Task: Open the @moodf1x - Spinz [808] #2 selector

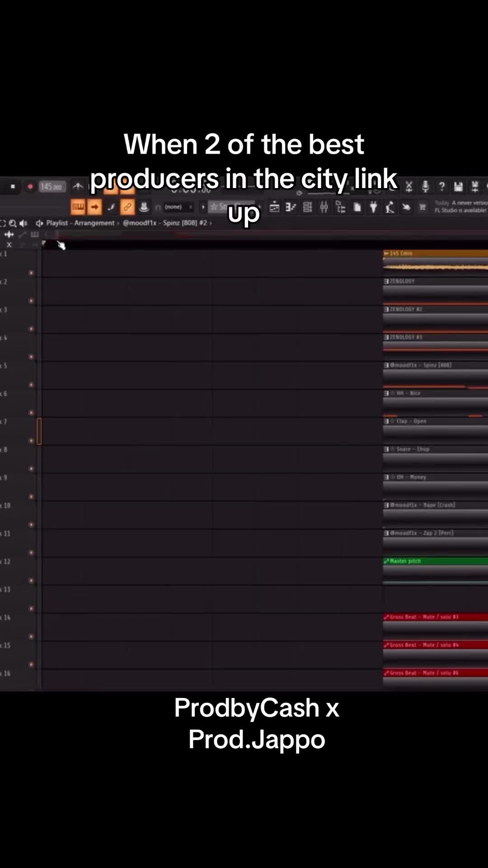Action: 165,223
